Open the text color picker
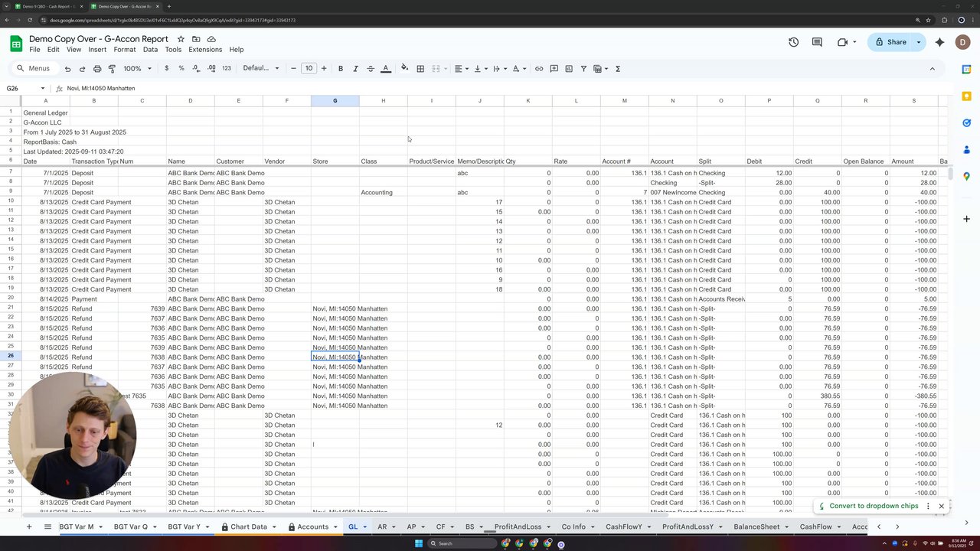 coord(386,69)
